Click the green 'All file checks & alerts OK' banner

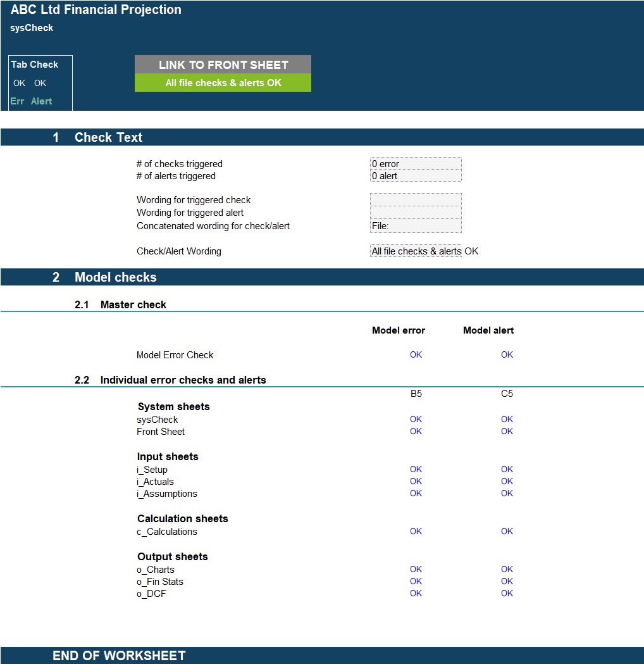pos(223,83)
